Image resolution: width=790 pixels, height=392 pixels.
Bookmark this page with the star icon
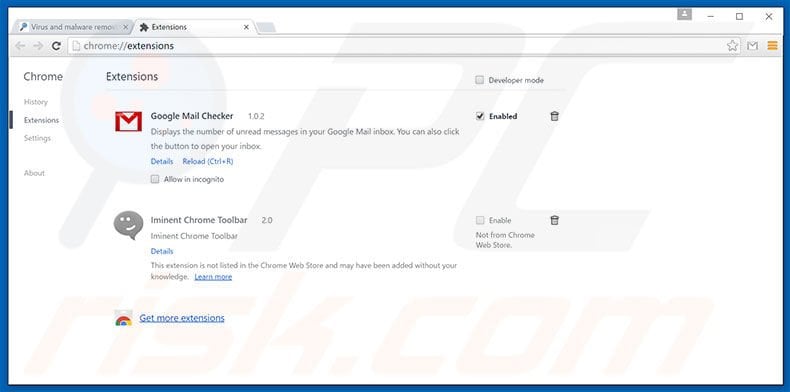click(732, 46)
